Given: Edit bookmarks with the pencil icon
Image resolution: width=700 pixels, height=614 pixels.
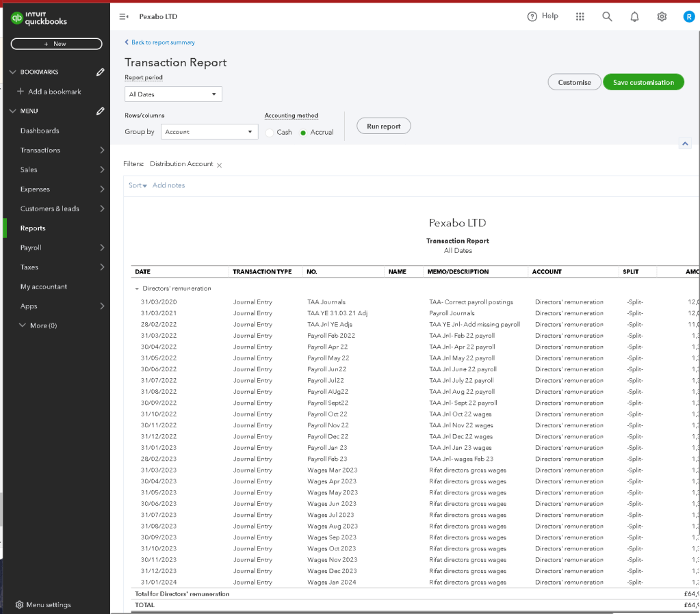Looking at the screenshot, I should click(x=101, y=72).
